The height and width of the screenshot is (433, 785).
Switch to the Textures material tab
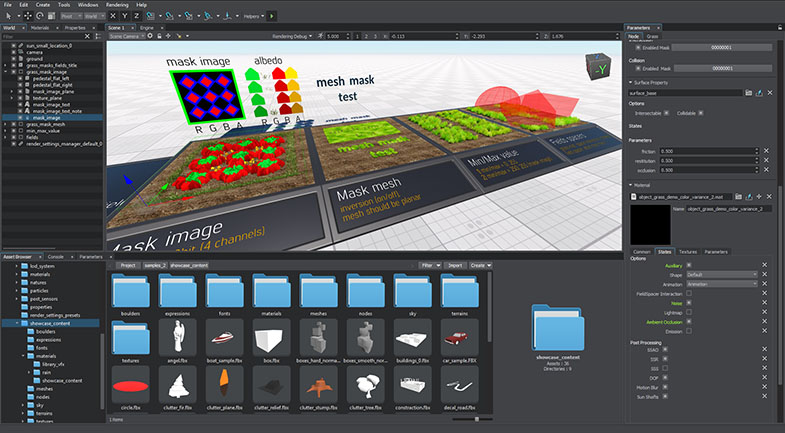(x=687, y=252)
